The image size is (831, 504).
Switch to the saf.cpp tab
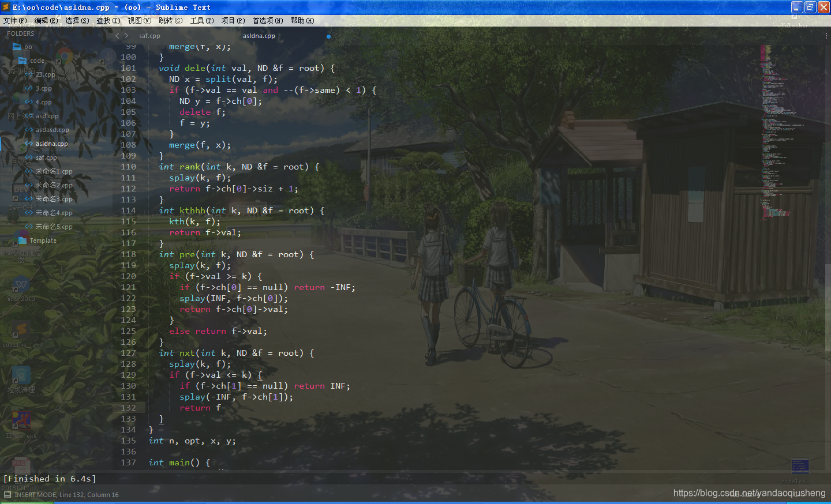[149, 36]
